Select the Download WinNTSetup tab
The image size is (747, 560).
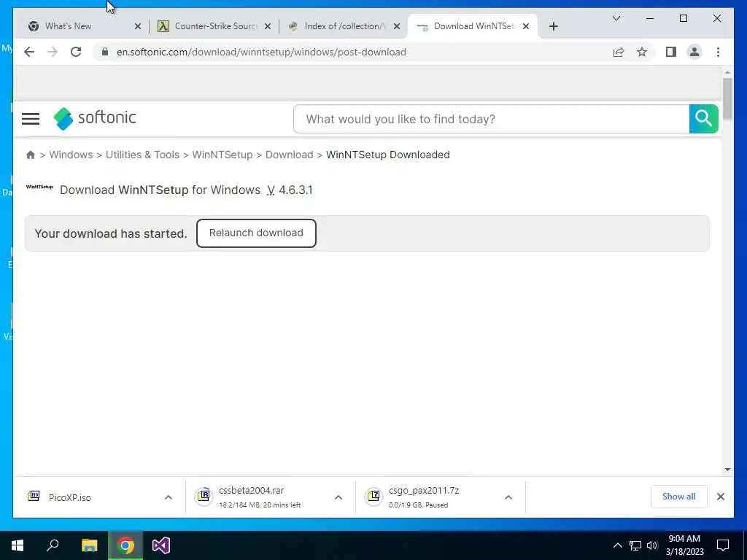pos(474,26)
